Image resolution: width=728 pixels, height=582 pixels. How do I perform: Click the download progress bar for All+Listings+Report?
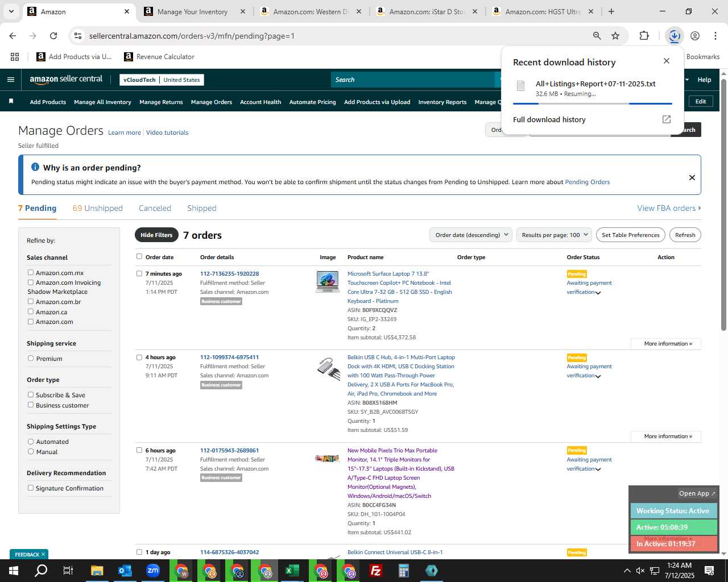point(593,103)
